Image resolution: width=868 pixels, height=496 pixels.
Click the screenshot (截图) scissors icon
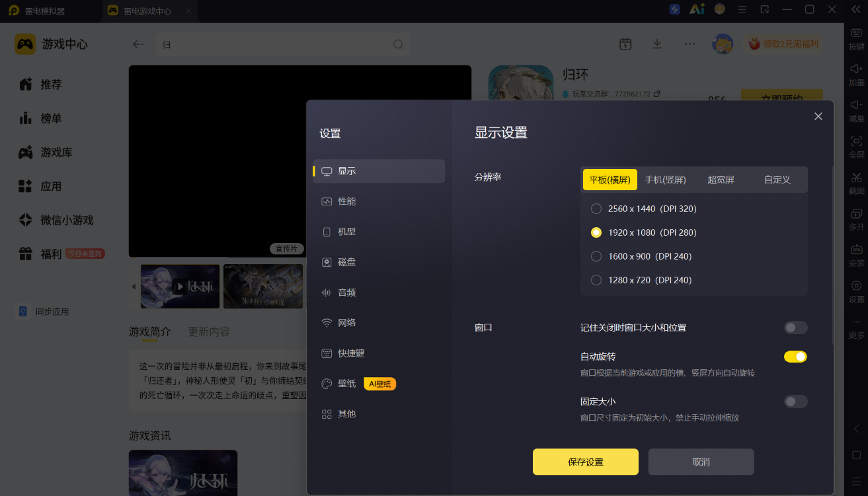tap(856, 177)
